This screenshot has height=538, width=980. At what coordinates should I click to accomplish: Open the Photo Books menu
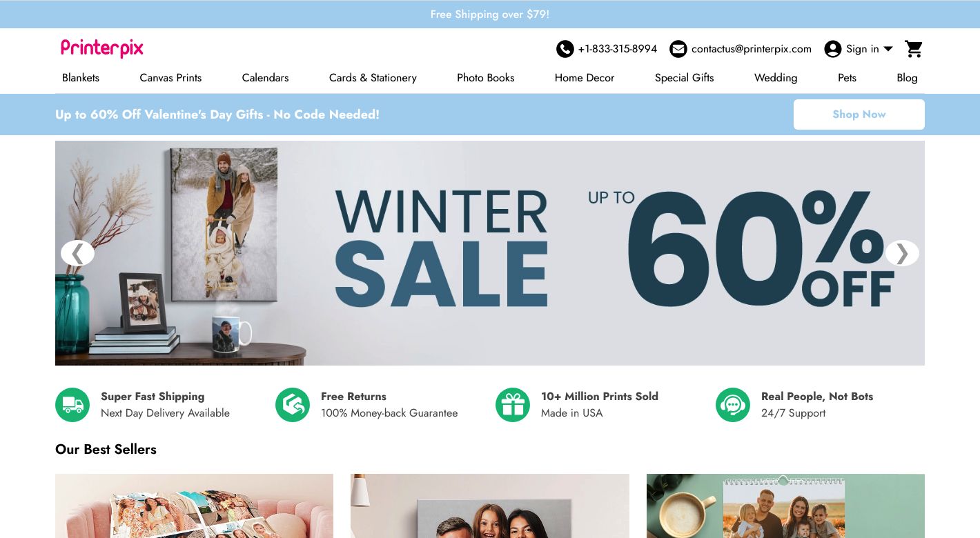(x=486, y=78)
